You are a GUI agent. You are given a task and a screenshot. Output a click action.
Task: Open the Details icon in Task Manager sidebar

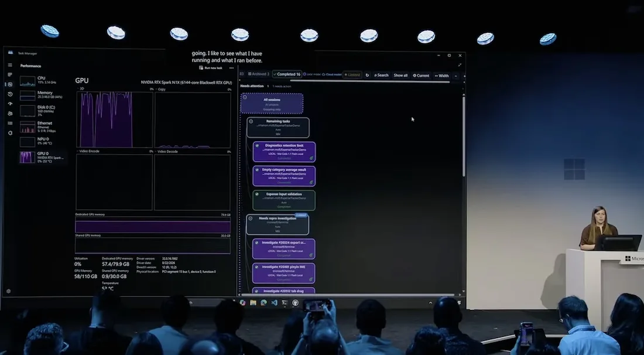[10, 123]
